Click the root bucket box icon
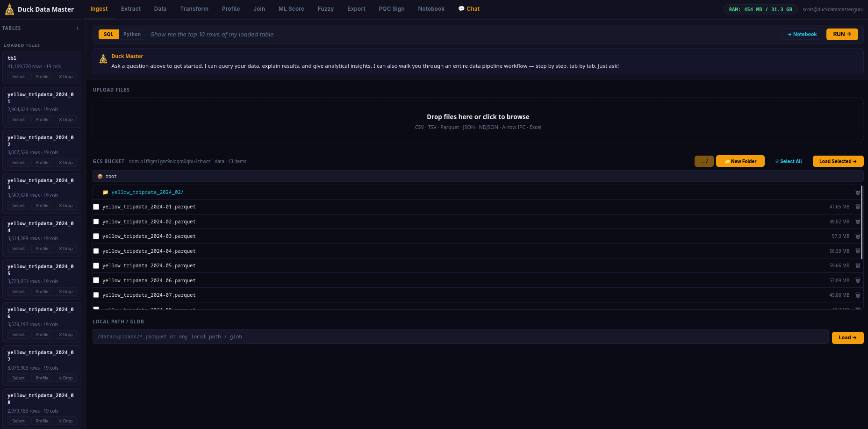Viewport: 868px width, 429px height. tap(100, 176)
